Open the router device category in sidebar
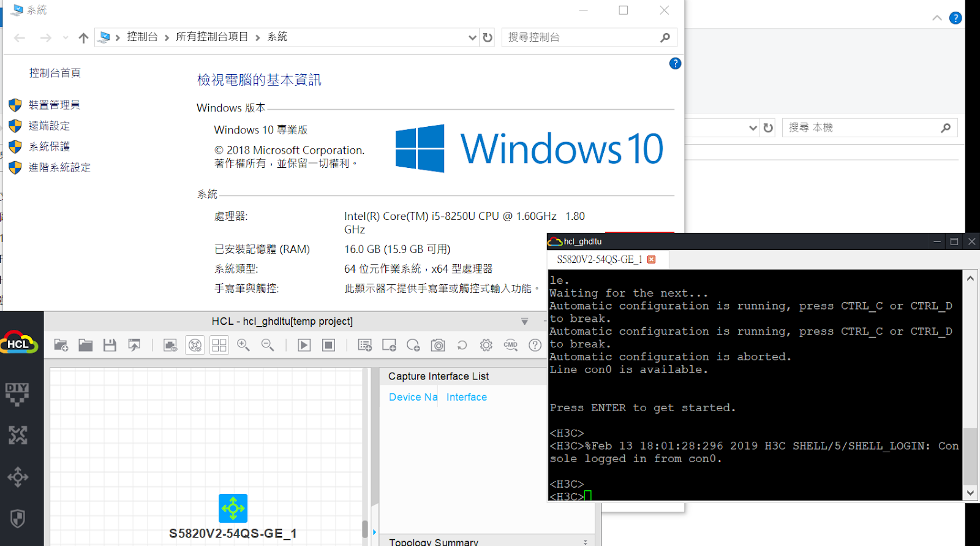This screenshot has width=980, height=546. point(18,436)
